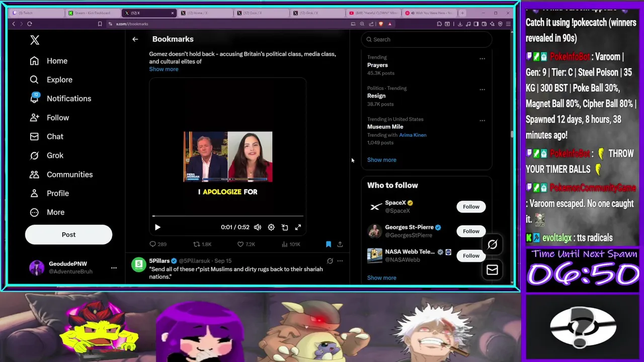Open a new browser tab
Screen dimensions: 644x362
[x=463, y=13]
